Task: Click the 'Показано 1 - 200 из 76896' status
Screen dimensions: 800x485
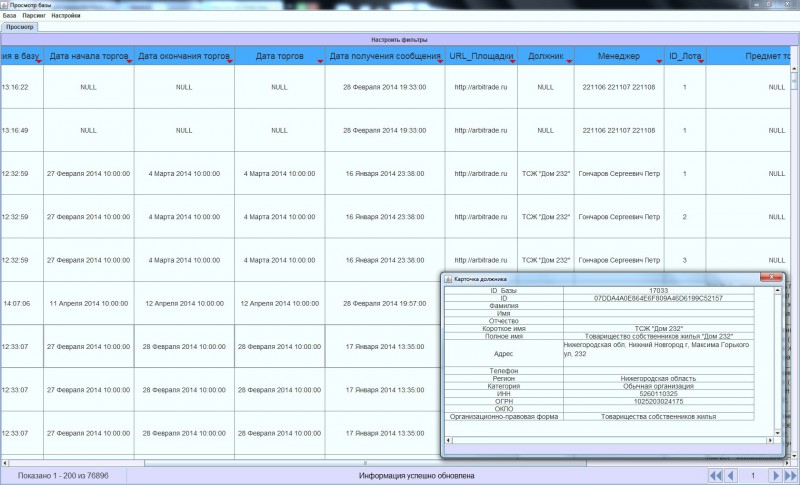Action: tap(63, 476)
